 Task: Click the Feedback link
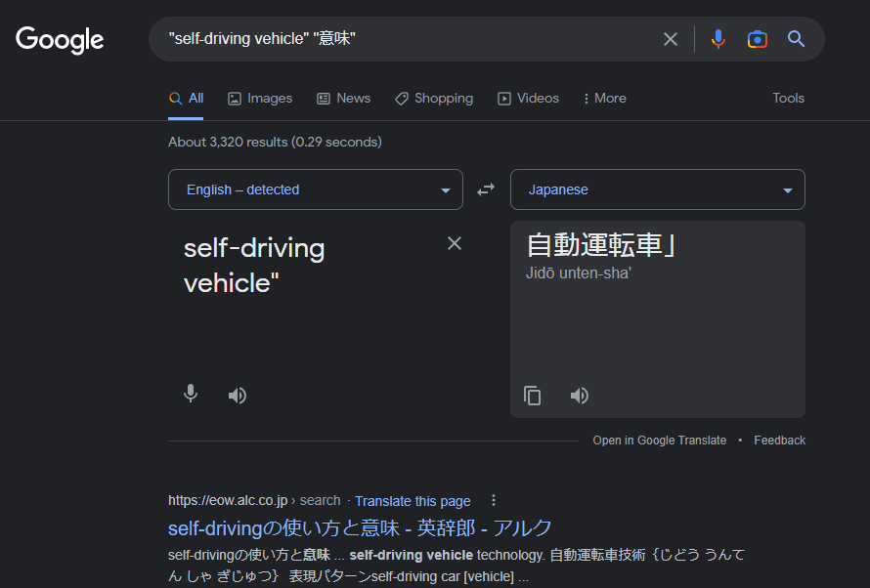(779, 441)
